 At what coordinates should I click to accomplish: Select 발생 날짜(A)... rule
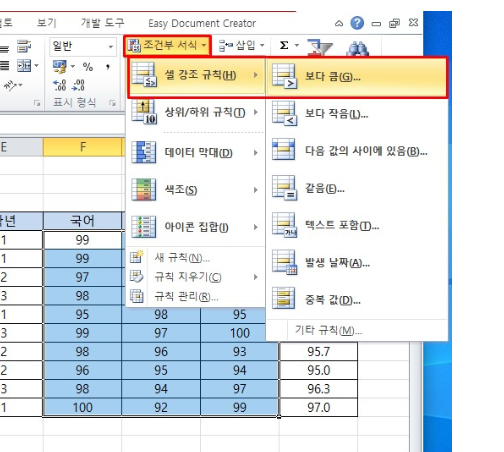[x=357, y=263]
